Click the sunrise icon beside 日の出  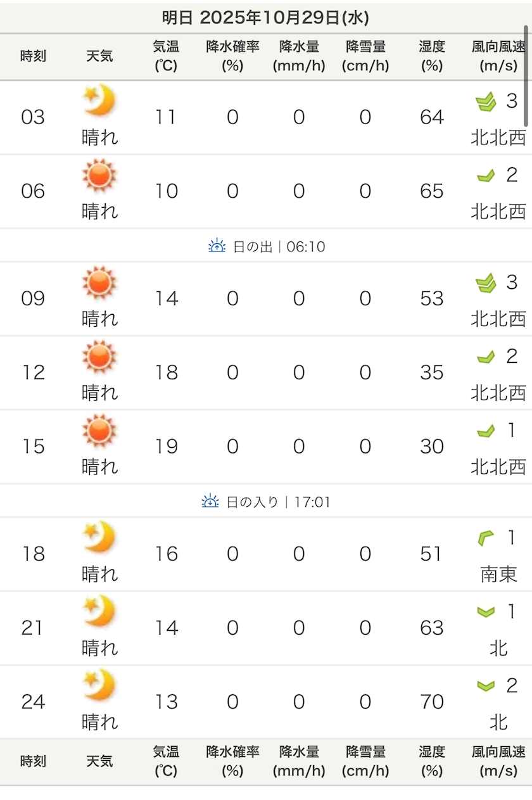217,246
